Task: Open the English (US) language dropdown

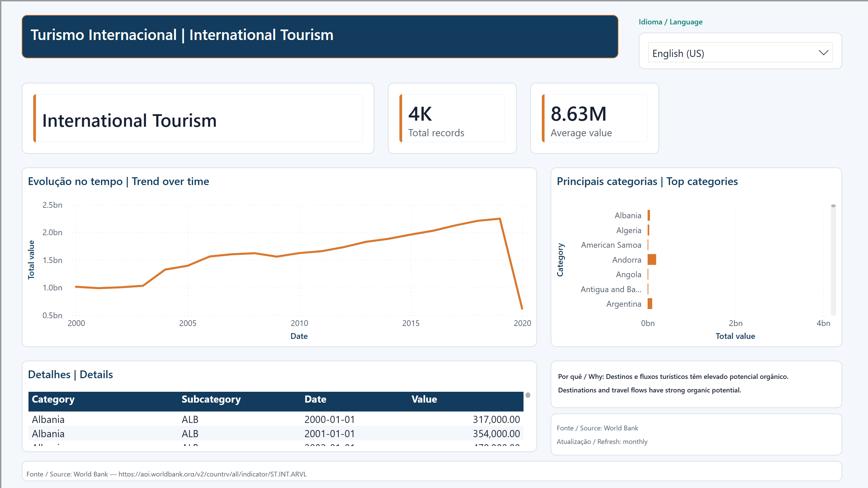Action: [x=740, y=53]
